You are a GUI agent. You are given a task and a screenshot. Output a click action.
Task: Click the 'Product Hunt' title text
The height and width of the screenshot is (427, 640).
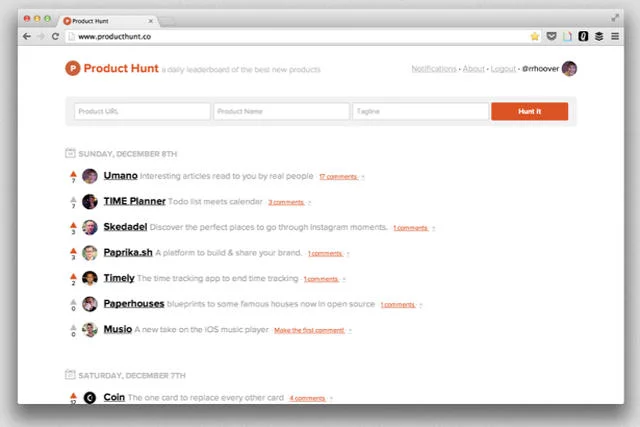121,68
